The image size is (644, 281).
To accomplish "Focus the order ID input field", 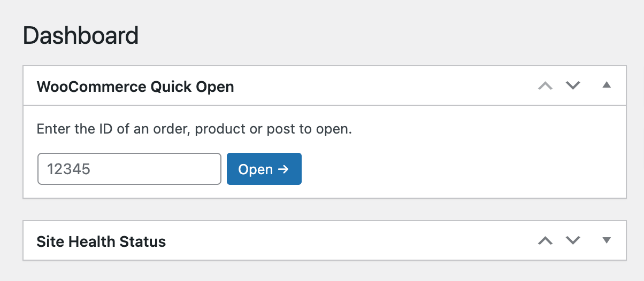I will click(x=129, y=169).
